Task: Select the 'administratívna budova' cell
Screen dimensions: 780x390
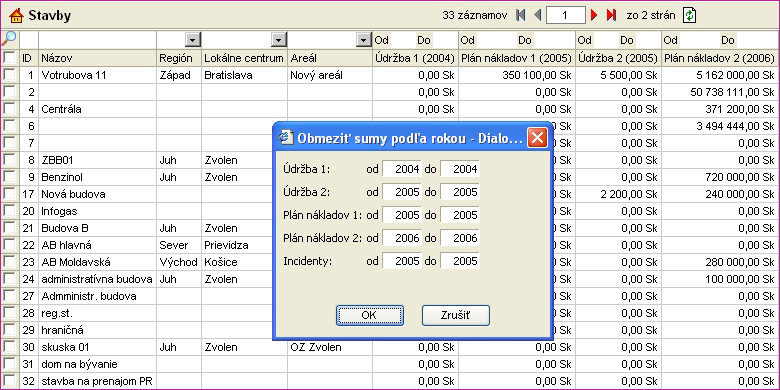Action: coord(97,279)
